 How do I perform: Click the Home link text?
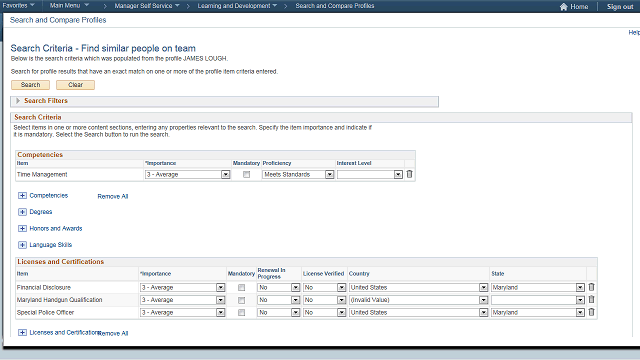pos(579,7)
